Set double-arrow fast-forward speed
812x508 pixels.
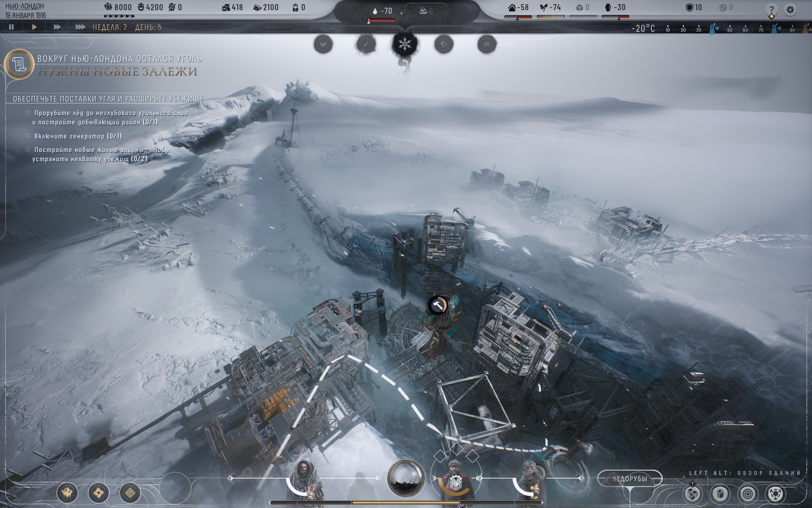click(x=57, y=27)
